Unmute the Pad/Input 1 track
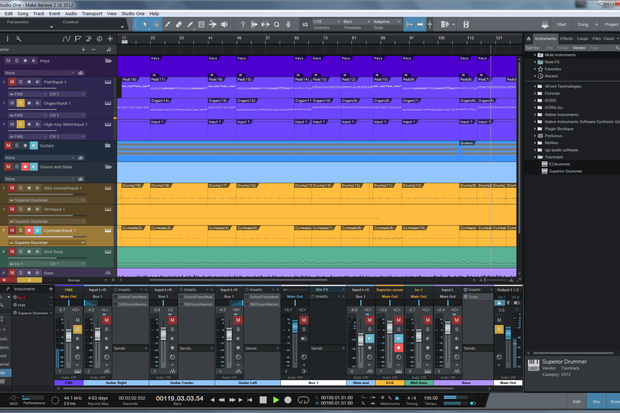 (x=12, y=82)
